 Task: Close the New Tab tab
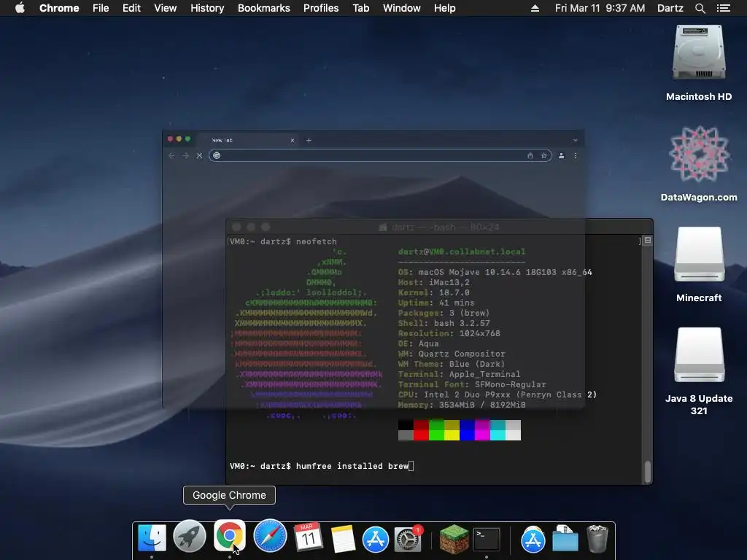click(x=293, y=141)
